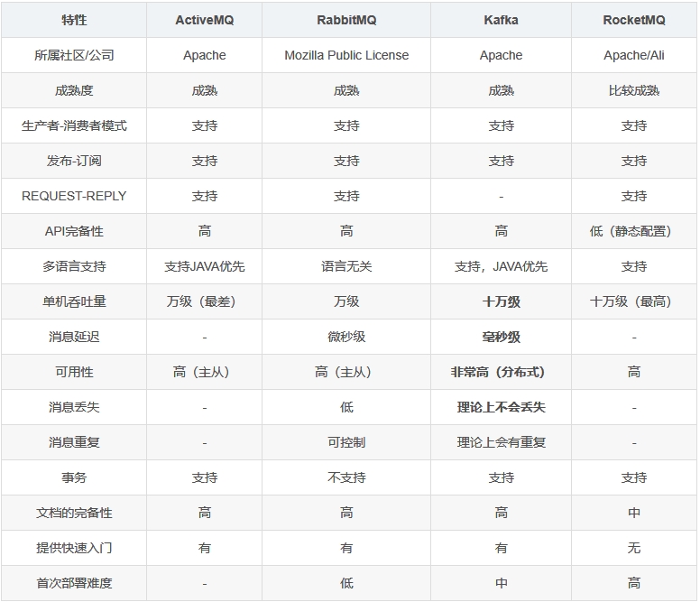700x602 pixels.
Task: Click 支持 under Kafka in 事务 row
Action: click(501, 477)
